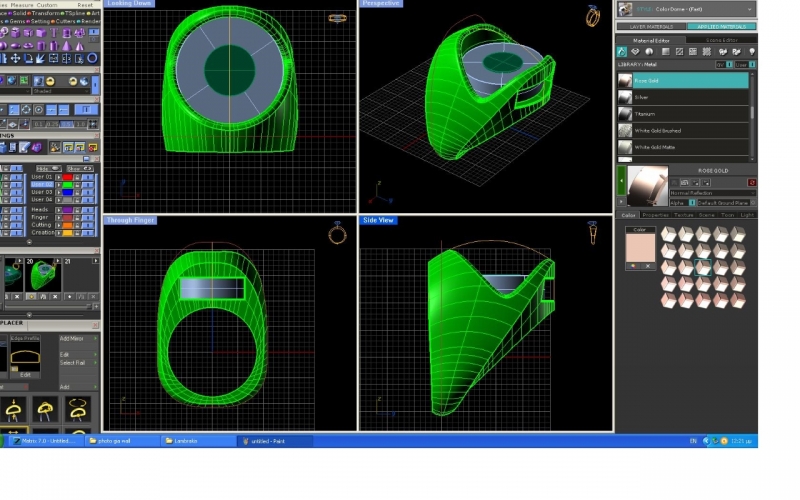Select the solid cone primitive icon
The height and width of the screenshot is (500, 800).
coord(67,46)
